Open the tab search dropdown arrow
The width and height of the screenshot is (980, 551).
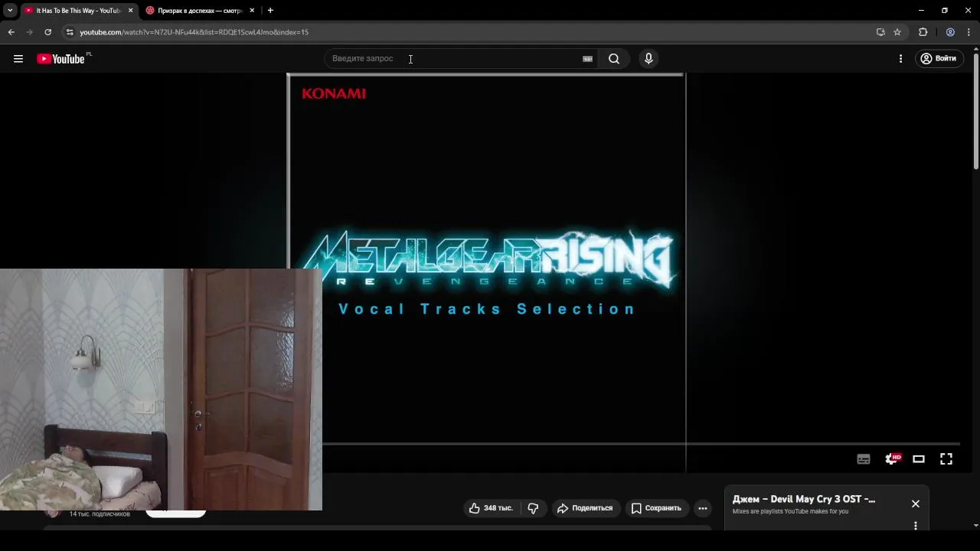click(10, 11)
